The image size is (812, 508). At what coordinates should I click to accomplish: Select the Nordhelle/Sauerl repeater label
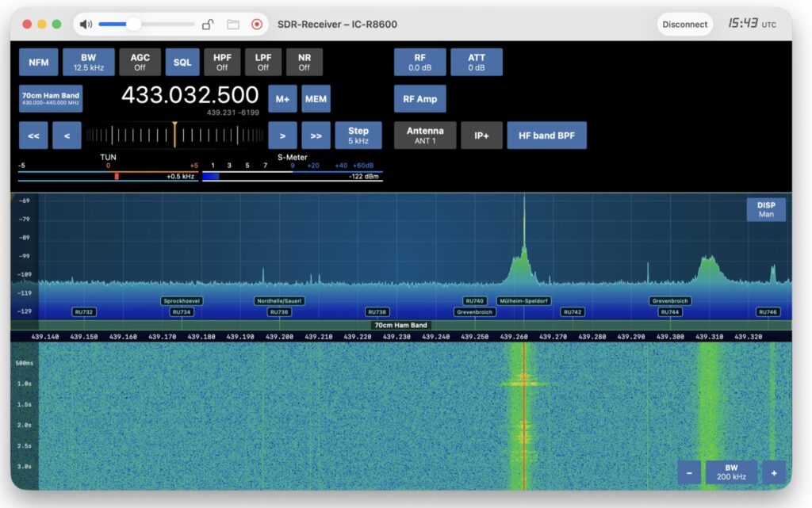279,300
